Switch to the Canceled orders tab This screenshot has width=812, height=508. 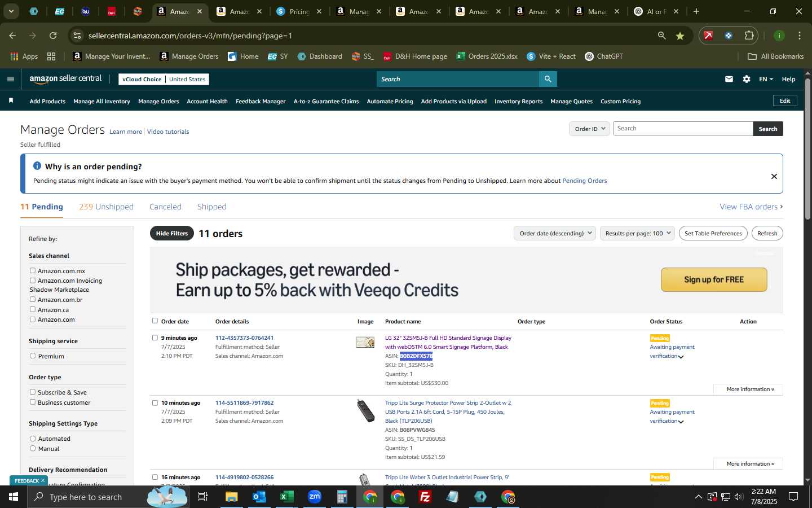(165, 207)
